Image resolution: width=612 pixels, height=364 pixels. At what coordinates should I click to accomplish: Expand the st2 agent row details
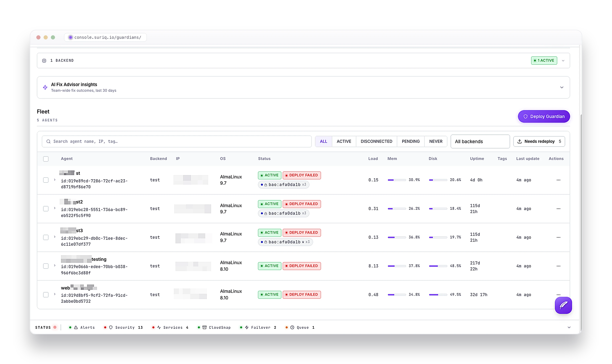point(55,208)
